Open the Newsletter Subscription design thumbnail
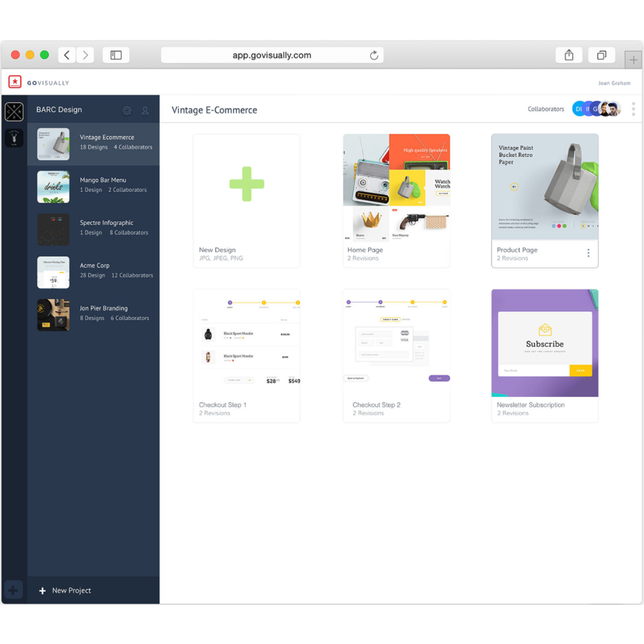This screenshot has height=644, width=644. point(544,343)
